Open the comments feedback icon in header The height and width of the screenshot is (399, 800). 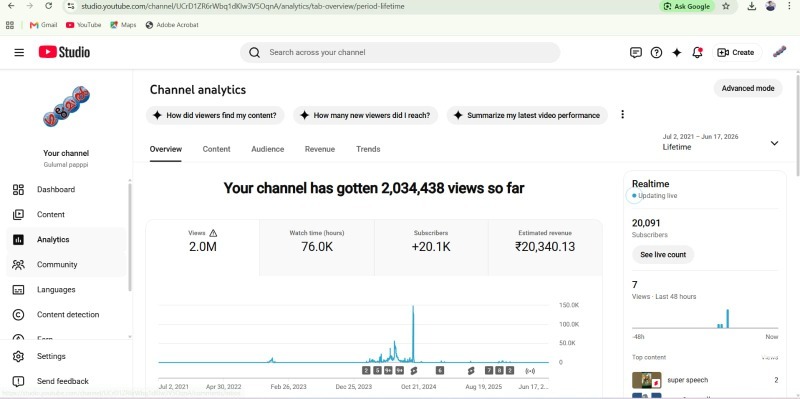(x=635, y=52)
